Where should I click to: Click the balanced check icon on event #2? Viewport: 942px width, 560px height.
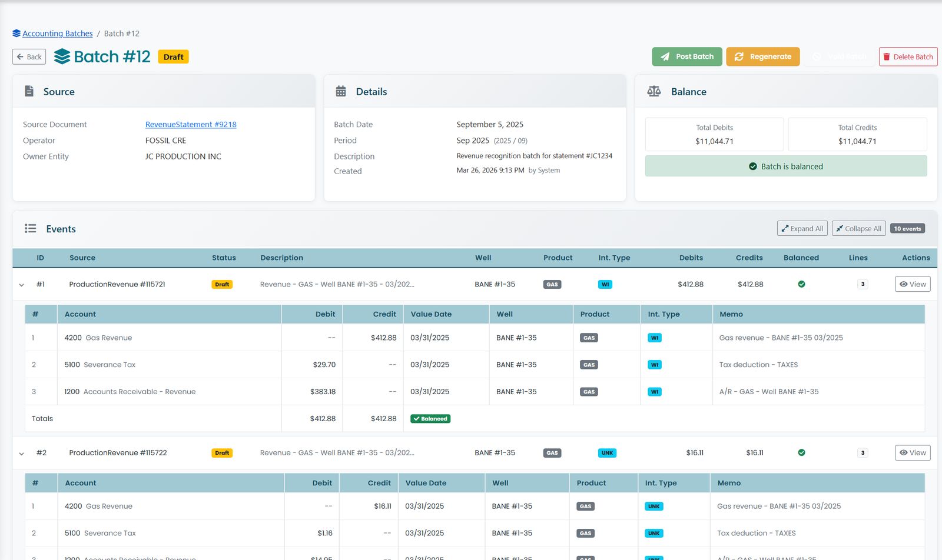[x=801, y=452]
